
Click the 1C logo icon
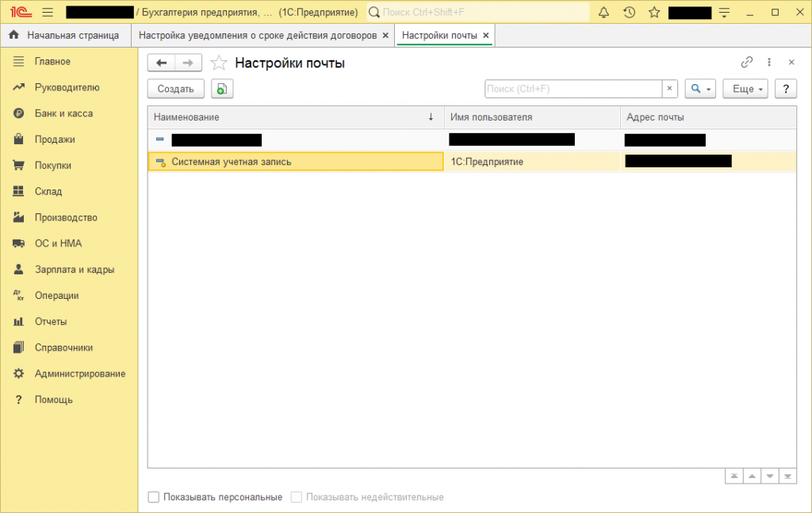click(21, 12)
